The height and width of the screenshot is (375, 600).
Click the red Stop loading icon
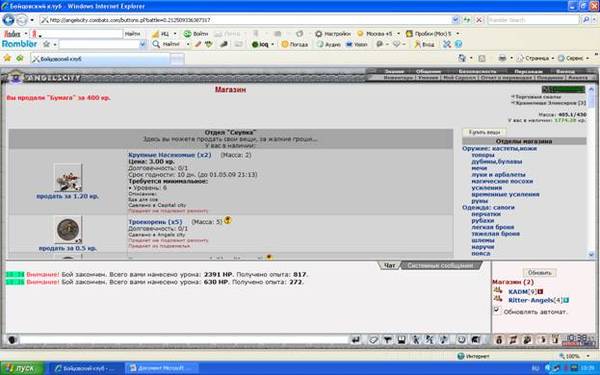(x=479, y=20)
